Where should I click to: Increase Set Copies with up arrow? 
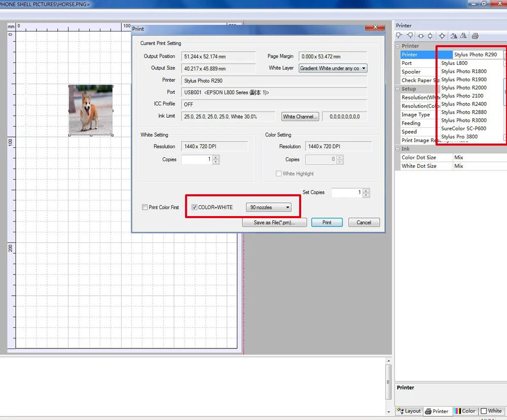(x=366, y=190)
